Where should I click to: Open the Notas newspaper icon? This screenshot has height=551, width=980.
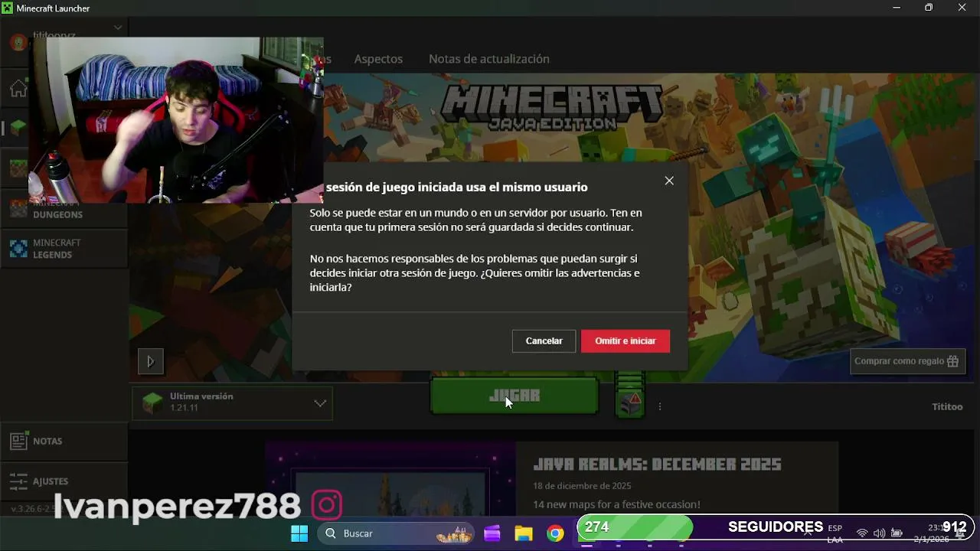point(18,442)
